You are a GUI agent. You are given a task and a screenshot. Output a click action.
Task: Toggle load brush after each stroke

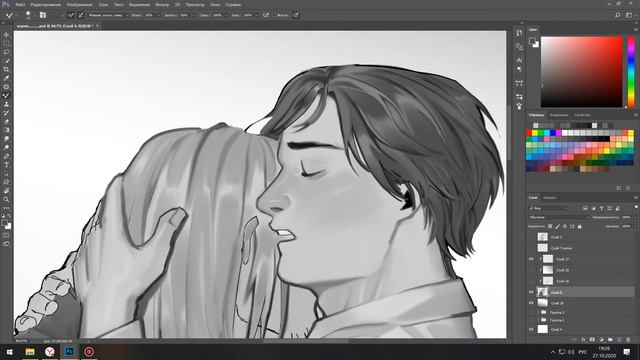[71, 15]
